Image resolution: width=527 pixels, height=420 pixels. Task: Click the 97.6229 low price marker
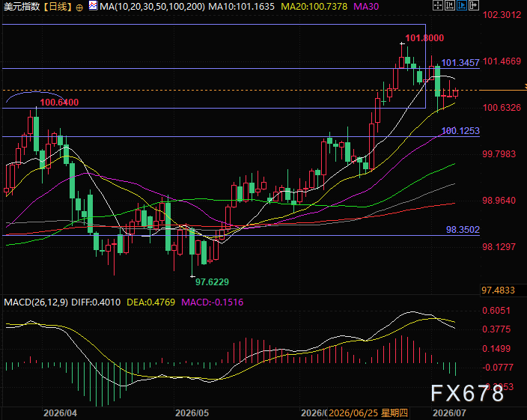(x=212, y=282)
